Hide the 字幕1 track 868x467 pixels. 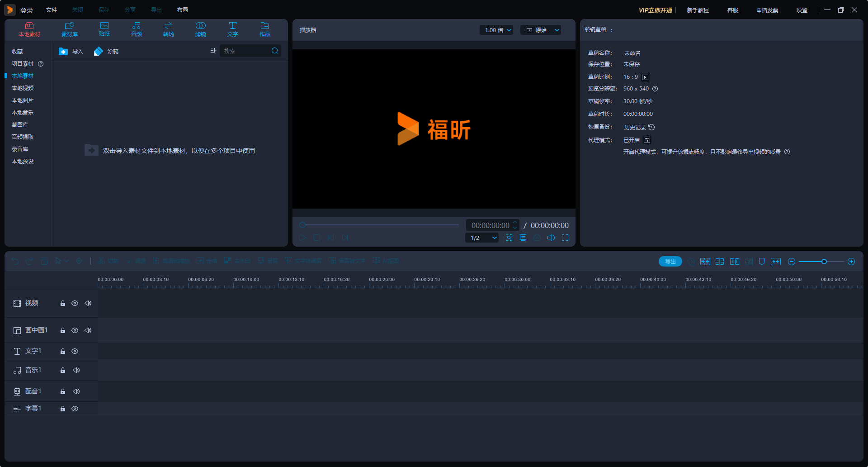75,409
